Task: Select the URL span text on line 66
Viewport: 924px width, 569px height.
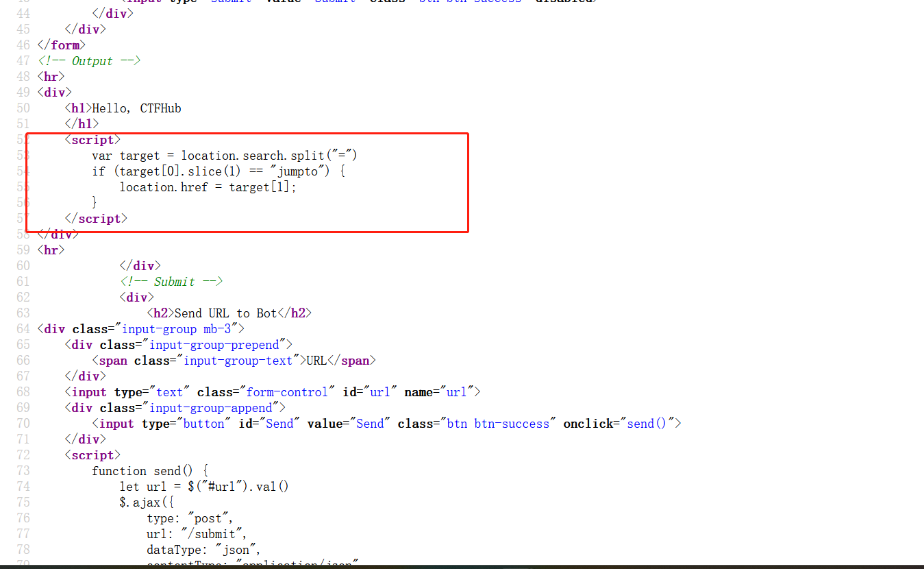Action: [317, 360]
